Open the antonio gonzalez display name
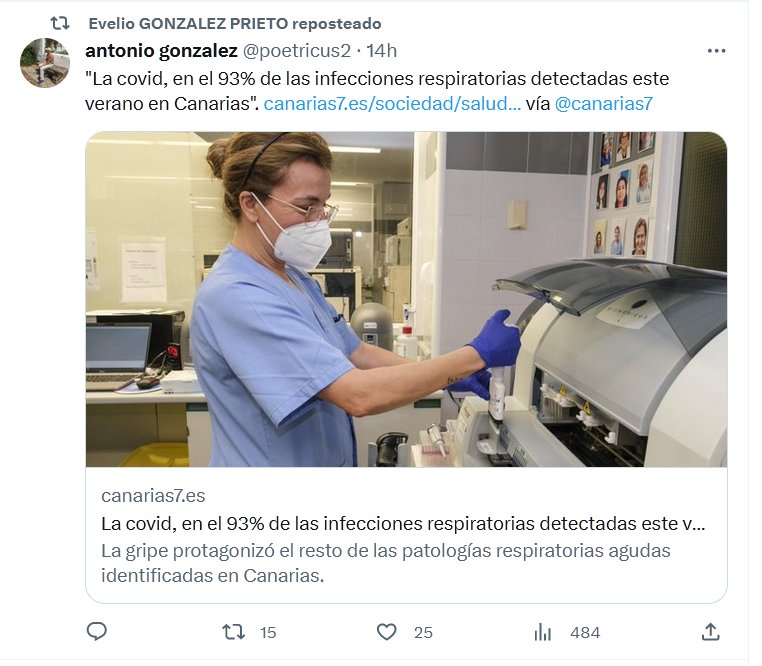 (160, 50)
